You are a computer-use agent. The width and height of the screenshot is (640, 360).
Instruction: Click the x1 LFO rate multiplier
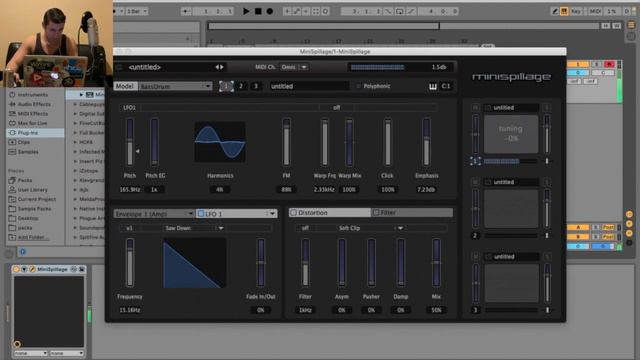(x=129, y=228)
